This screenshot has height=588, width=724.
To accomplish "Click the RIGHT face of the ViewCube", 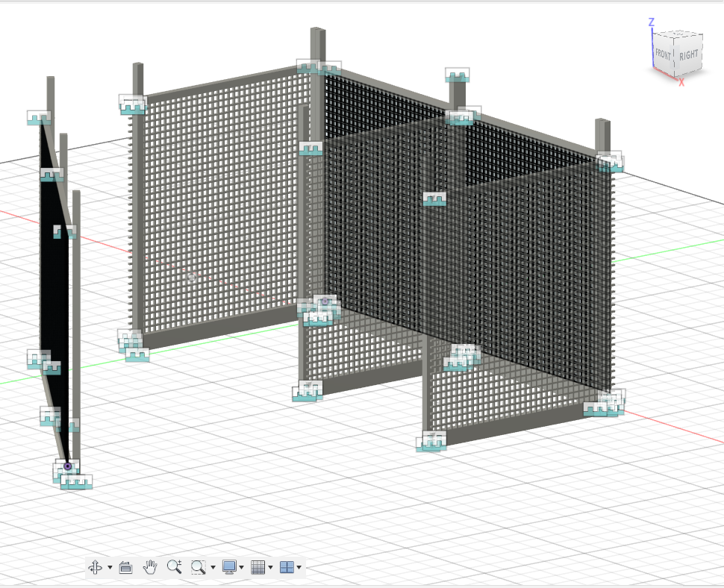I will point(688,55).
